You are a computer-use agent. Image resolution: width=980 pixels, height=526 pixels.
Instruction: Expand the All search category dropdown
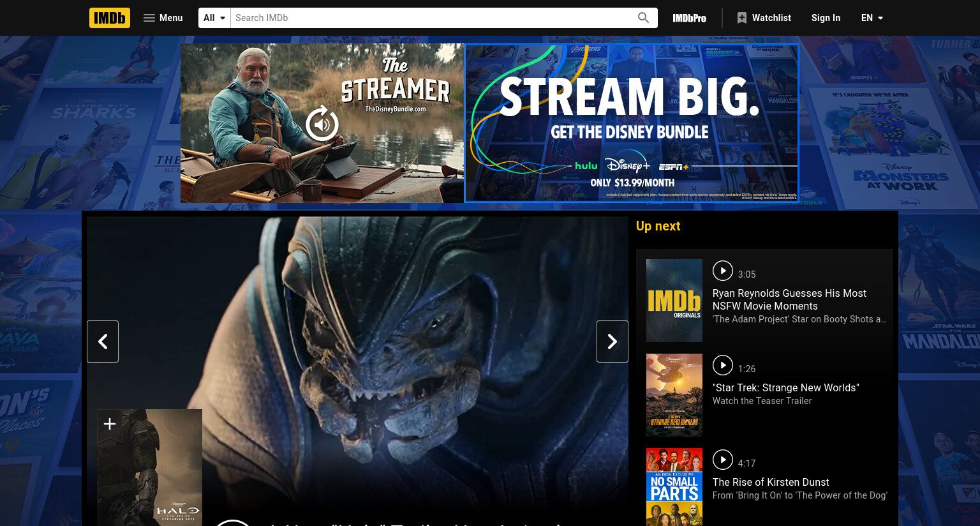pyautogui.click(x=214, y=18)
